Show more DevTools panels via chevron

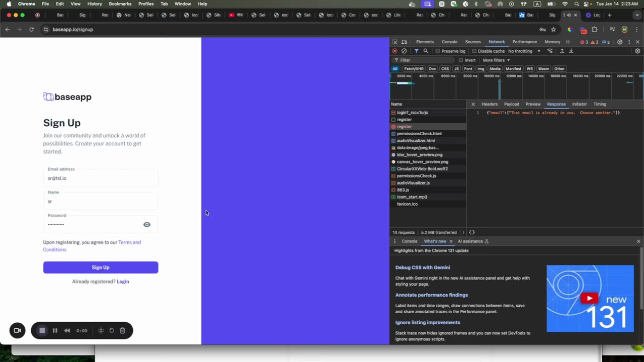568,42
